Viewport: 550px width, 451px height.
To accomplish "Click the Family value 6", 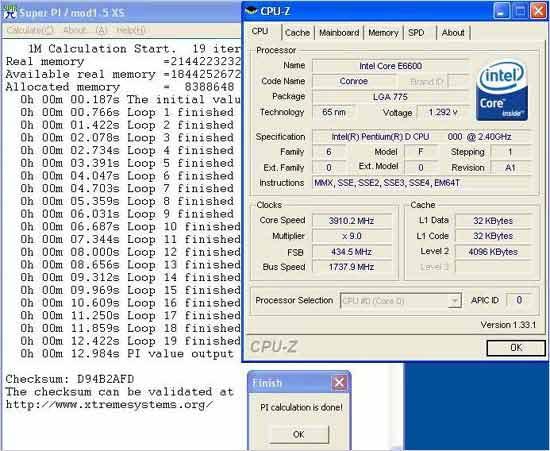I will coord(329,152).
